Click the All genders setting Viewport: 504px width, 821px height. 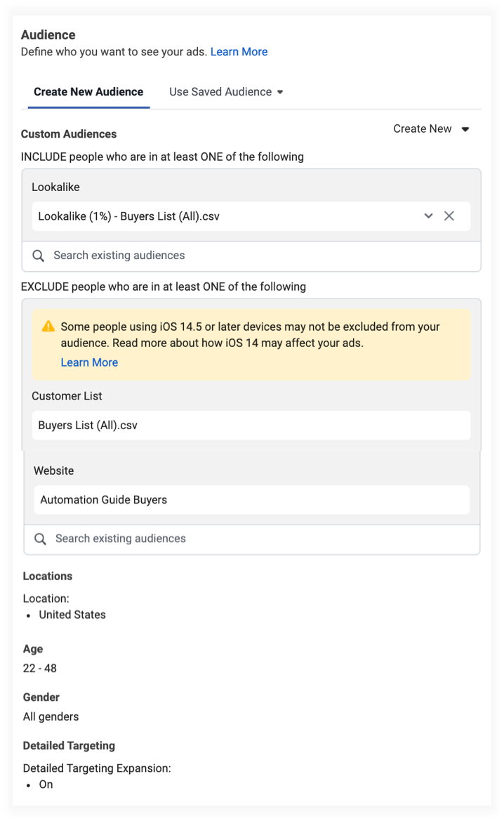51,717
